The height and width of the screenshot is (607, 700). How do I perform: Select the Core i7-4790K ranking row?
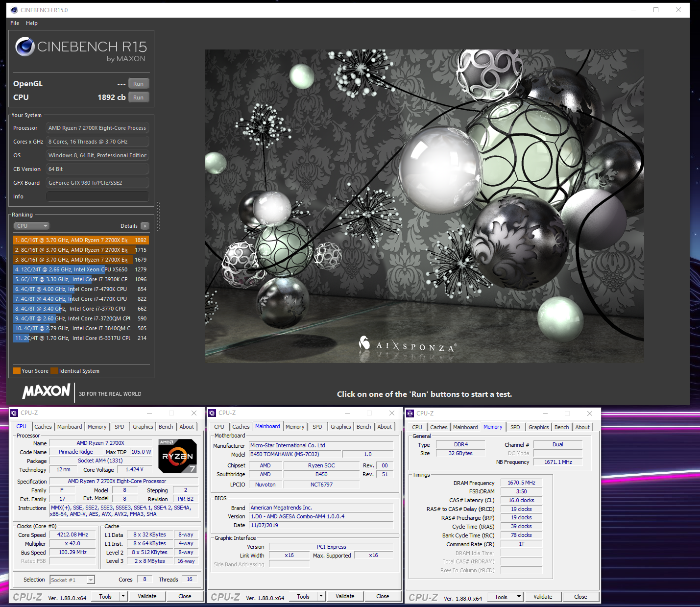click(81, 289)
